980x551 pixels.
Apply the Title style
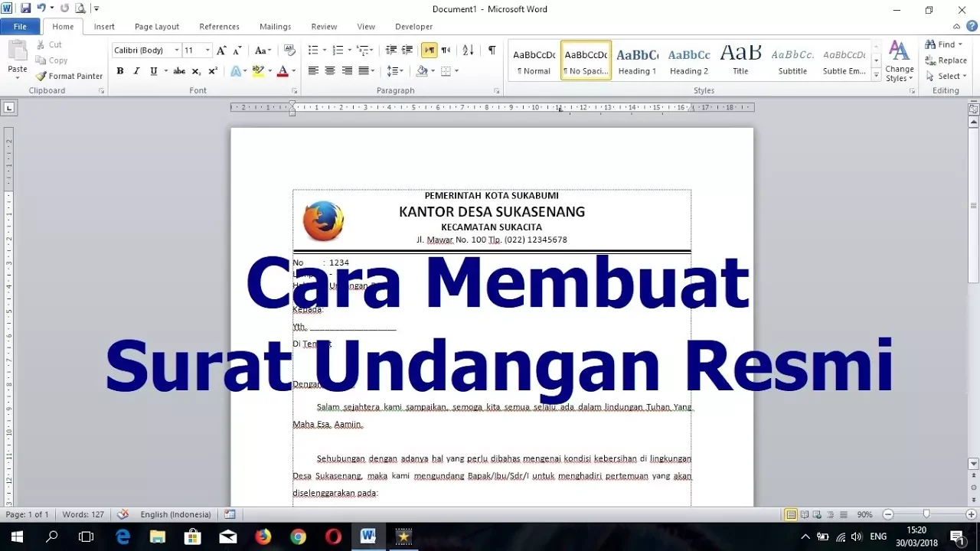pyautogui.click(x=740, y=60)
